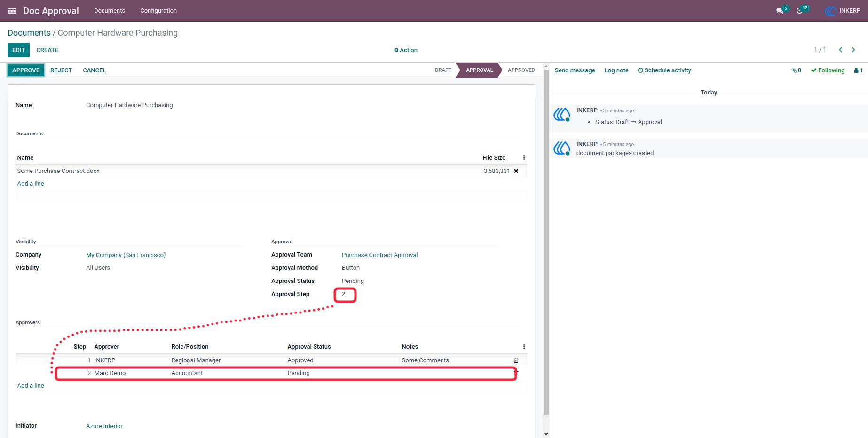Open Purchase Contract Approval team link
This screenshot has width=868, height=438.
379,255
